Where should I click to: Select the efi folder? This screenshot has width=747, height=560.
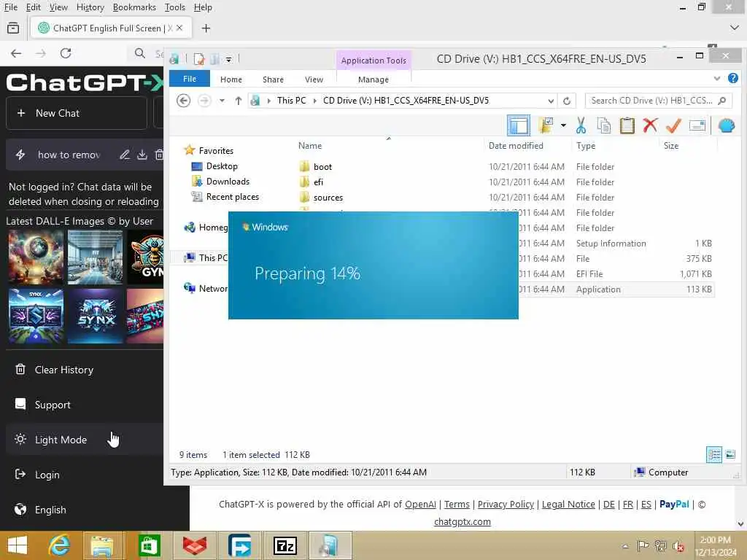point(318,182)
